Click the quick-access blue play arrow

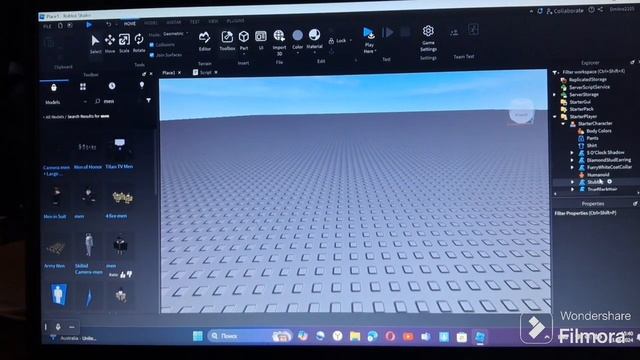coord(89,25)
